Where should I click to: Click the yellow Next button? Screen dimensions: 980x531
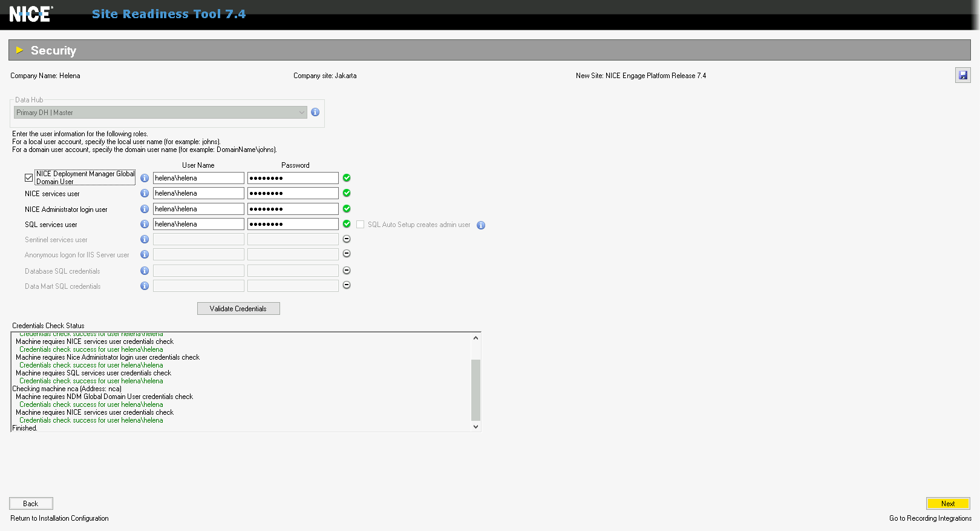pyautogui.click(x=947, y=503)
